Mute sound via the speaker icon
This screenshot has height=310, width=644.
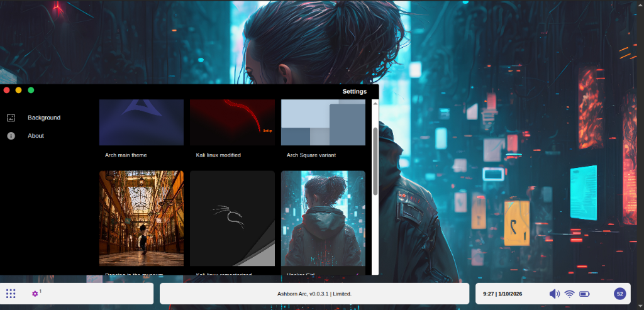point(554,294)
